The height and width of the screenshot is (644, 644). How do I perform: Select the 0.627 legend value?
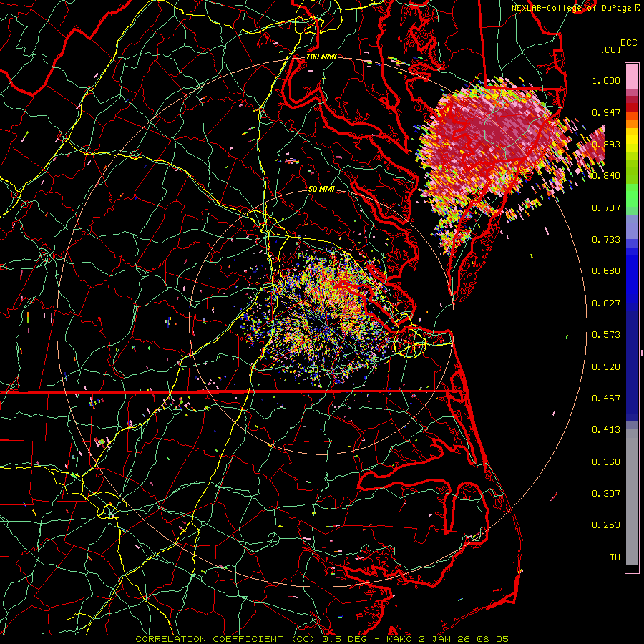pyautogui.click(x=606, y=303)
